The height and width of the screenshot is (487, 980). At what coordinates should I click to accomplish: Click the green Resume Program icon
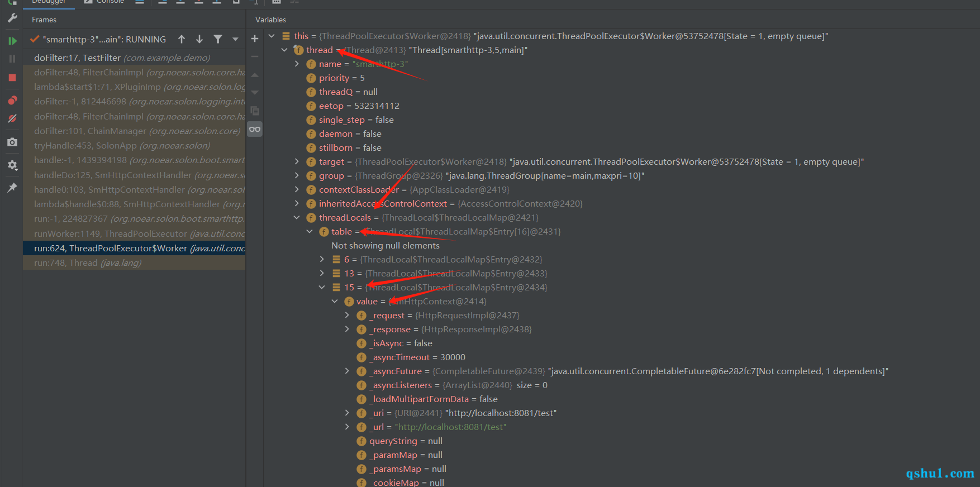point(12,41)
